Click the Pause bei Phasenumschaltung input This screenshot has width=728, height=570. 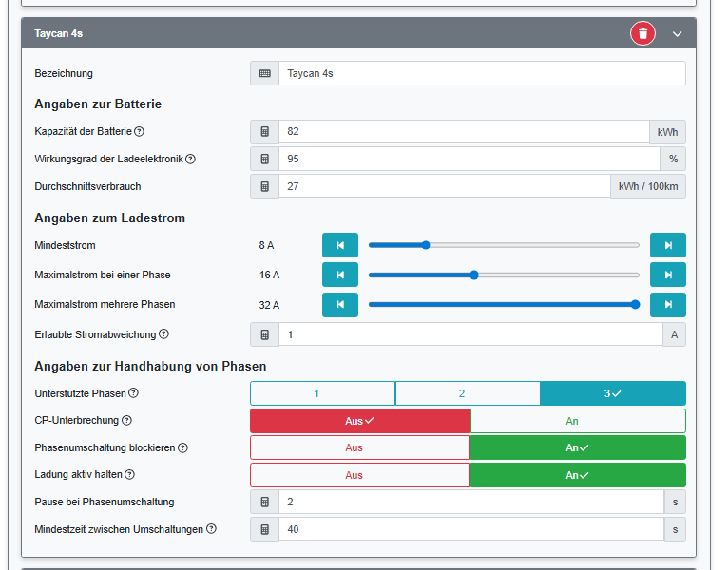coord(471,502)
